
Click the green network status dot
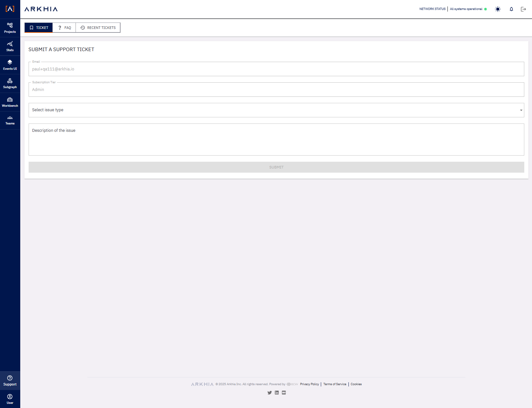(485, 9)
